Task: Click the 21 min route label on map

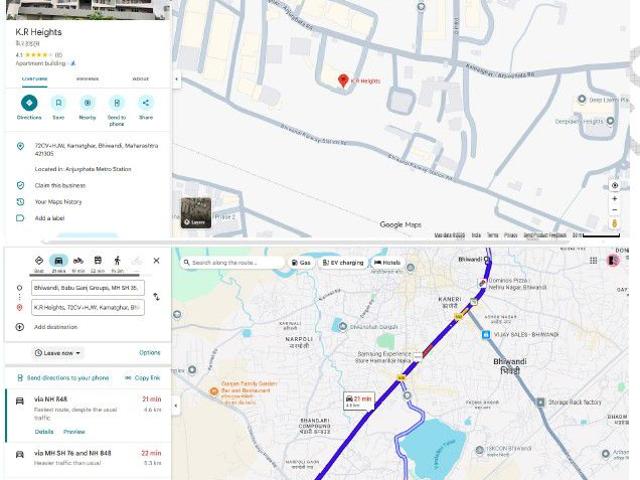Action: [x=359, y=401]
